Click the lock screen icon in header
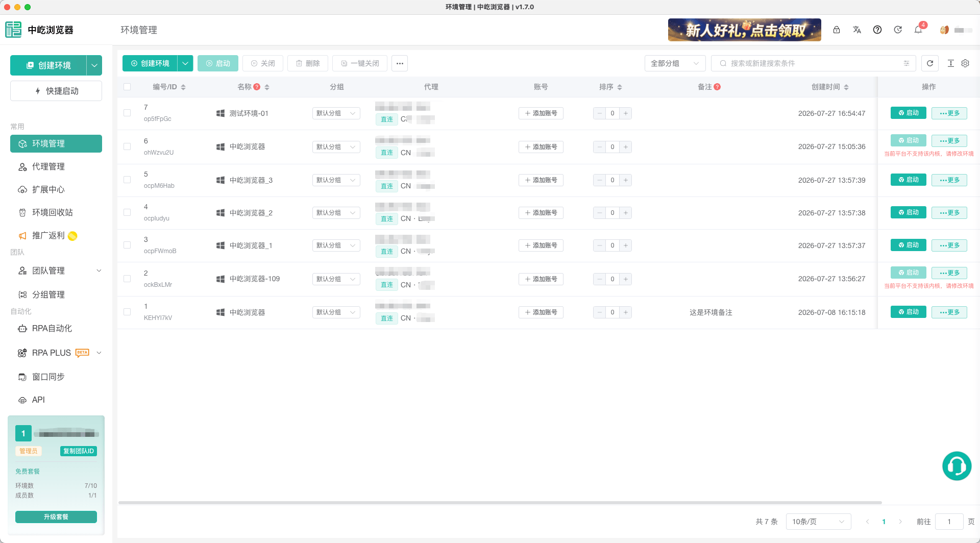Screen dimensions: 980x543 coord(837,30)
